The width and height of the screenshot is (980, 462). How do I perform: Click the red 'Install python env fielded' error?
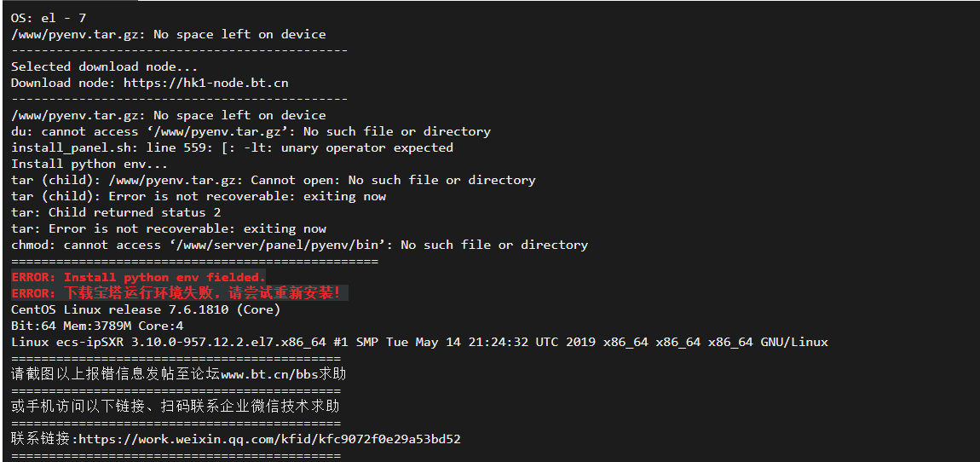[139, 277]
